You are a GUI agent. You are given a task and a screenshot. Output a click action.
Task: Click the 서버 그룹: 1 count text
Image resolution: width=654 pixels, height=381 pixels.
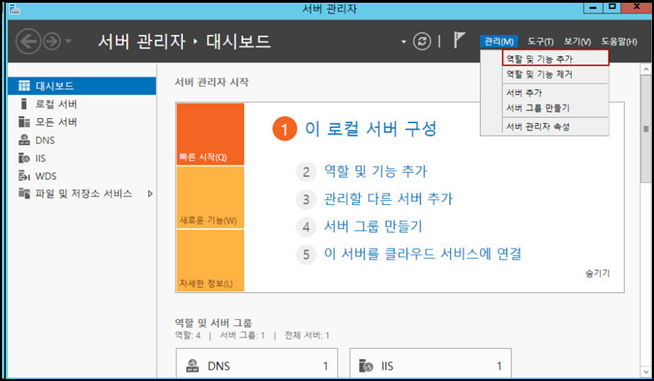pos(242,336)
